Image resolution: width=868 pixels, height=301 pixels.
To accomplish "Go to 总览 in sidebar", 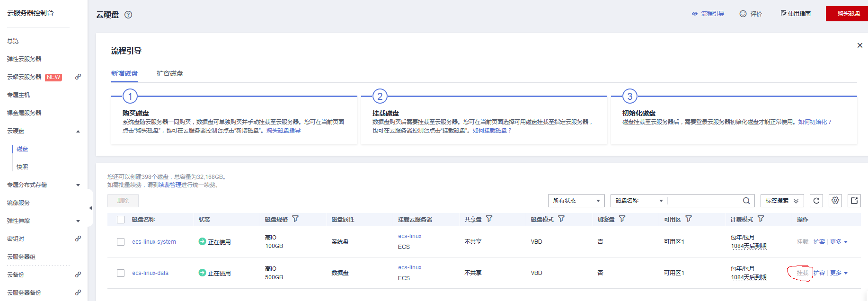I will coord(13,41).
